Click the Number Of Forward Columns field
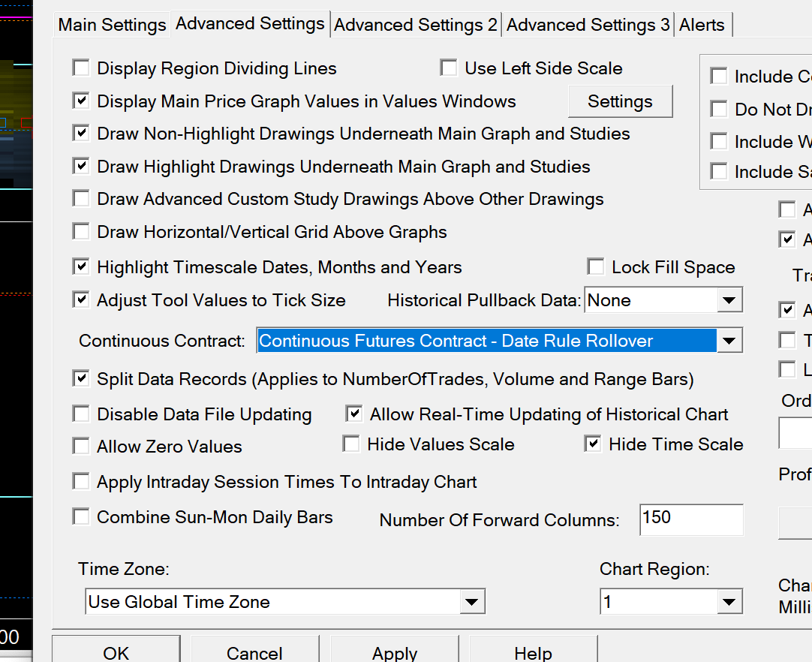This screenshot has width=812, height=662. (x=690, y=519)
